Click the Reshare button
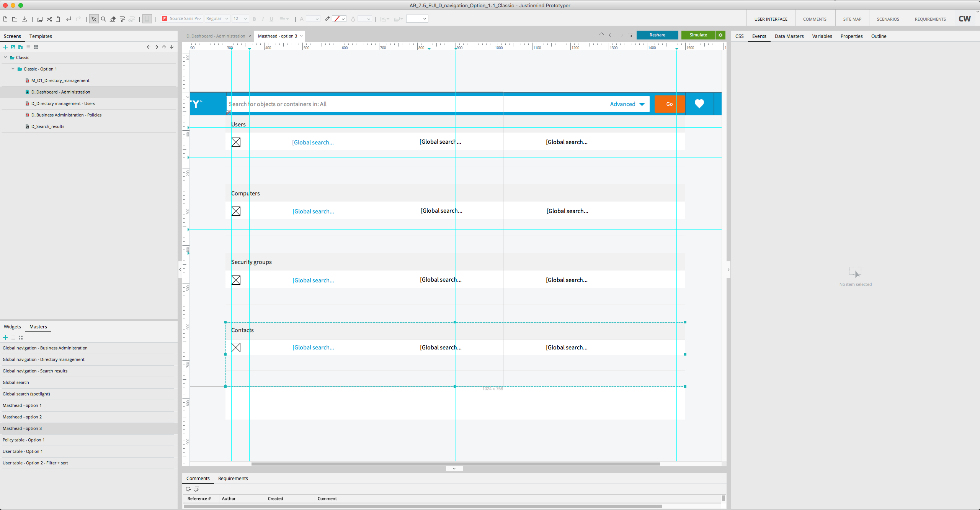This screenshot has height=510, width=980. [x=657, y=35]
